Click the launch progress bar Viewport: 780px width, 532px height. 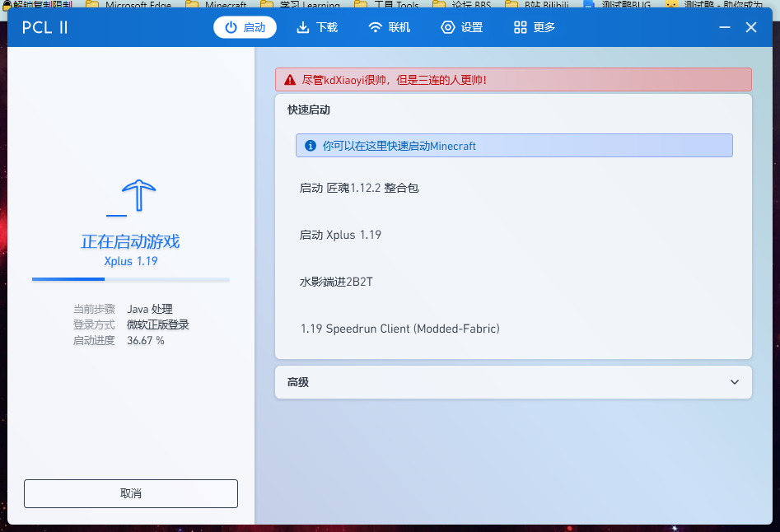click(x=131, y=279)
